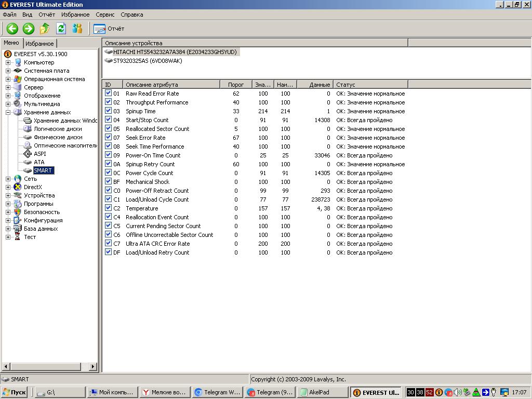Refresh the view using toolbar icon
This screenshot has width=532, height=399.
click(61, 29)
